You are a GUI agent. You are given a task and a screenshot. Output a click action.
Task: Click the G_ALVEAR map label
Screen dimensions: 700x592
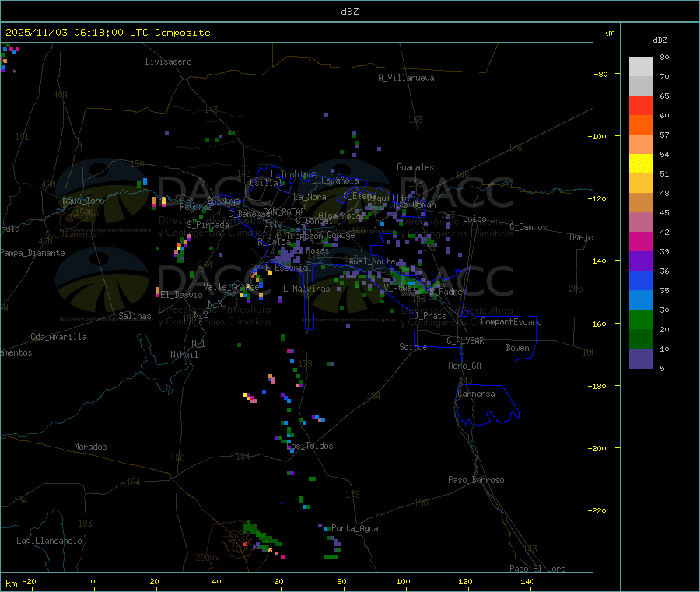point(465,341)
